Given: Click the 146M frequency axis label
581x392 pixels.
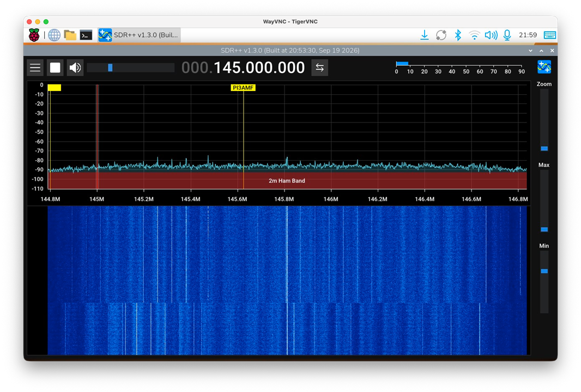Looking at the screenshot, I should coord(330,199).
